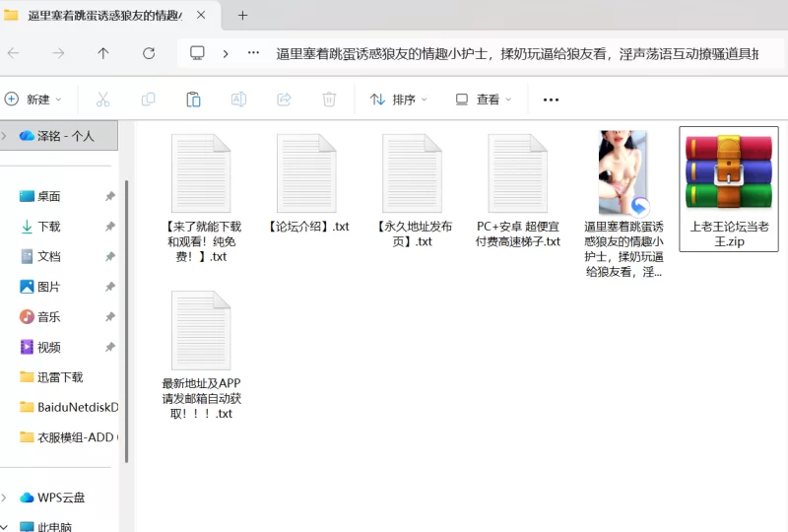This screenshot has width=788, height=532.
Task: Expand the WPS云盘 tree node
Action: [7, 498]
